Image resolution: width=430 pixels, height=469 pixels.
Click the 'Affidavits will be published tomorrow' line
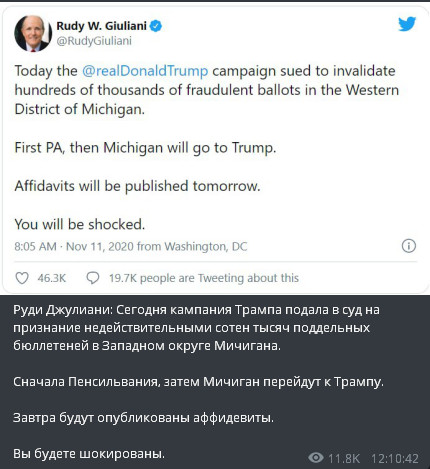tap(137, 186)
